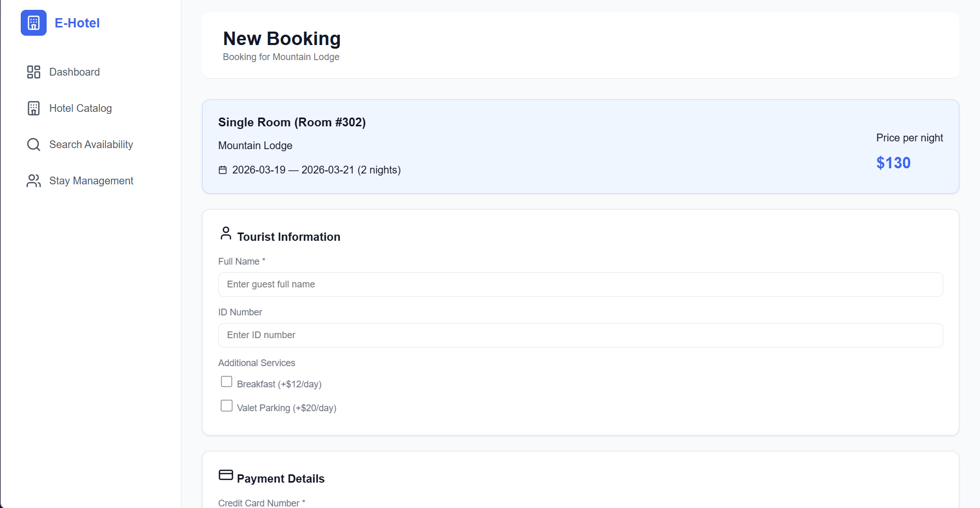The height and width of the screenshot is (508, 980).
Task: Navigate to Stay Management
Action: [91, 181]
